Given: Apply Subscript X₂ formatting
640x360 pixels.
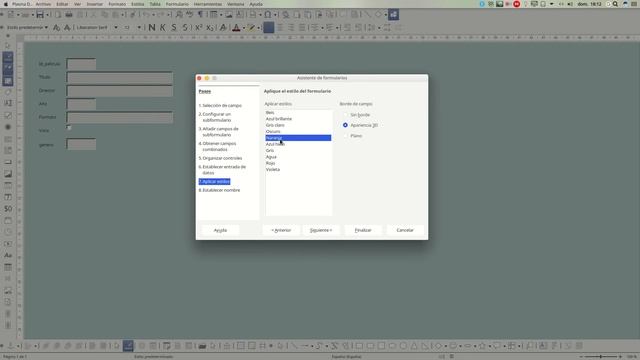Looking at the screenshot, I should coord(210,27).
